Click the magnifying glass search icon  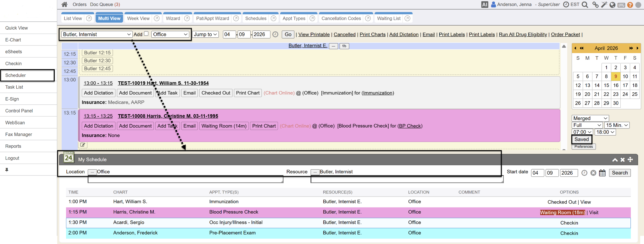click(585, 5)
